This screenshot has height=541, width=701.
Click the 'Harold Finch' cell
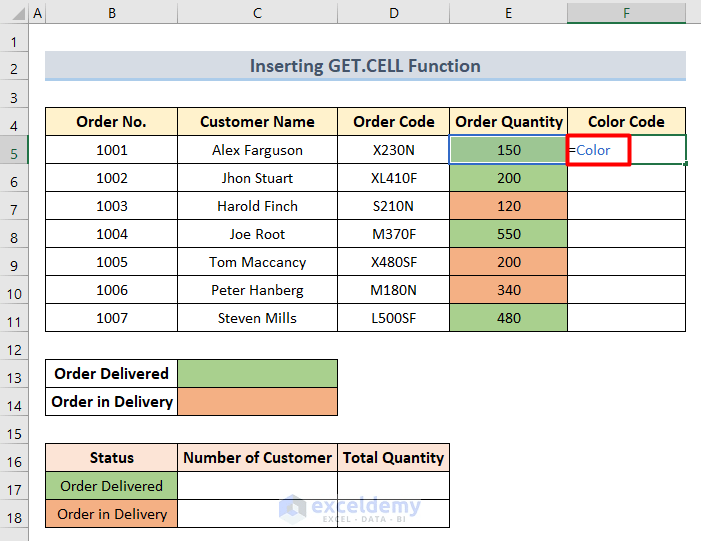[x=257, y=206]
